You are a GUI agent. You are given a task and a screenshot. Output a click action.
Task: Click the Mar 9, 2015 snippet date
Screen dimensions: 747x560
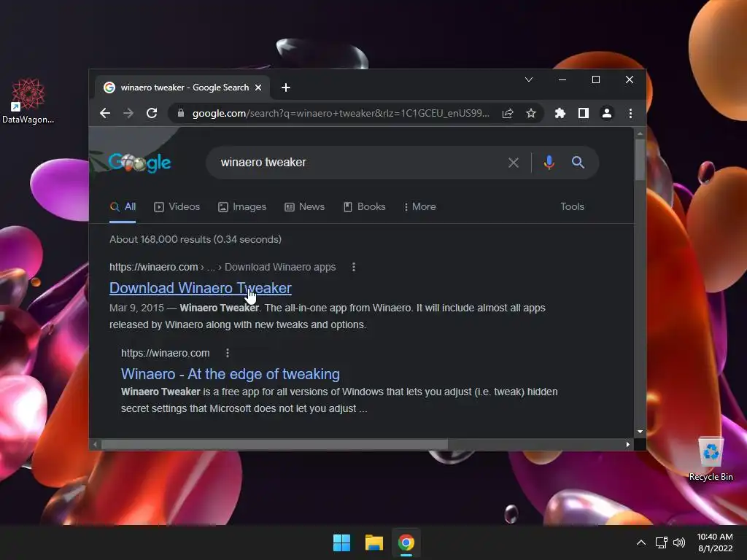pyautogui.click(x=136, y=308)
